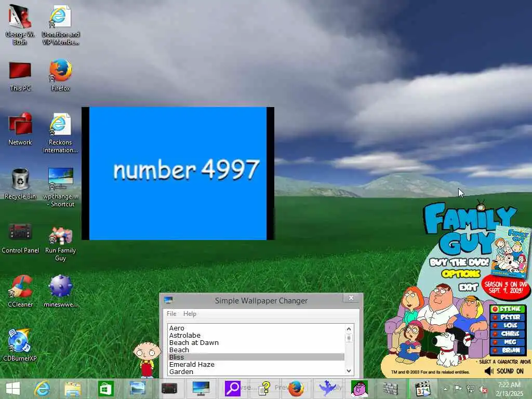Select Aero in the wallpaper list

[x=256, y=328]
